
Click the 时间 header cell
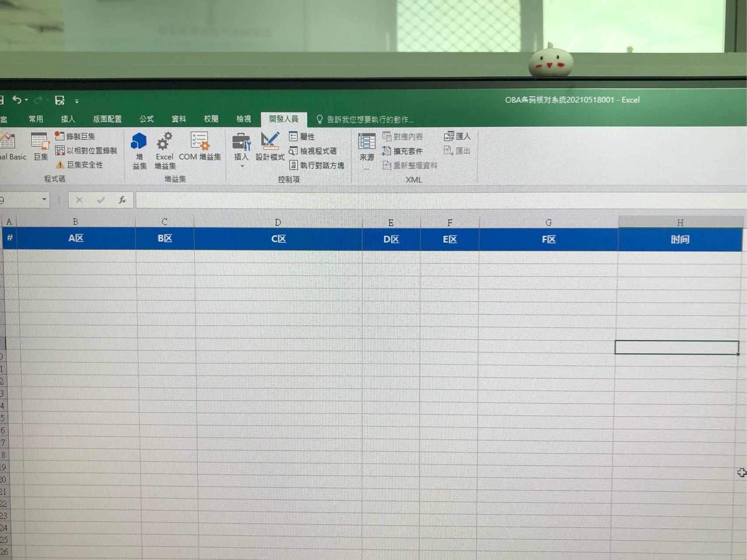(x=680, y=240)
